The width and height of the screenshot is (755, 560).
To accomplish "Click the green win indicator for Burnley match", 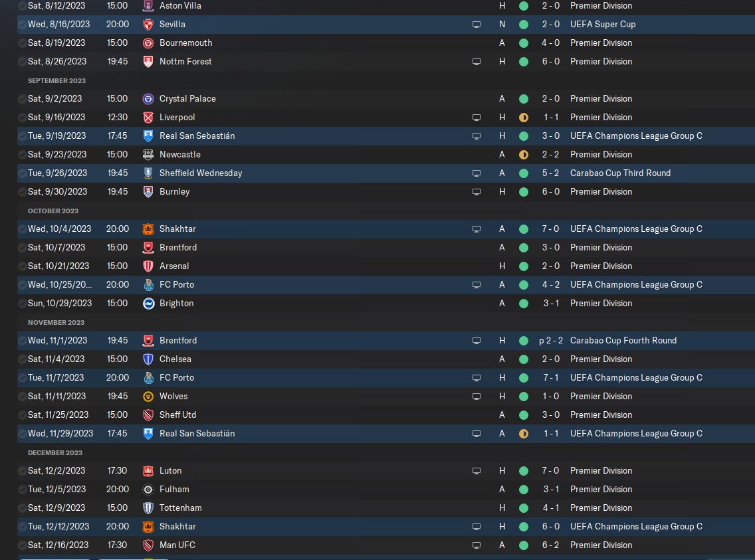I will 524,192.
